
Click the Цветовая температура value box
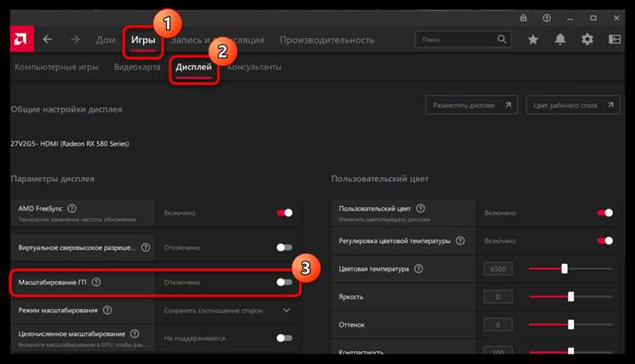[x=498, y=269]
